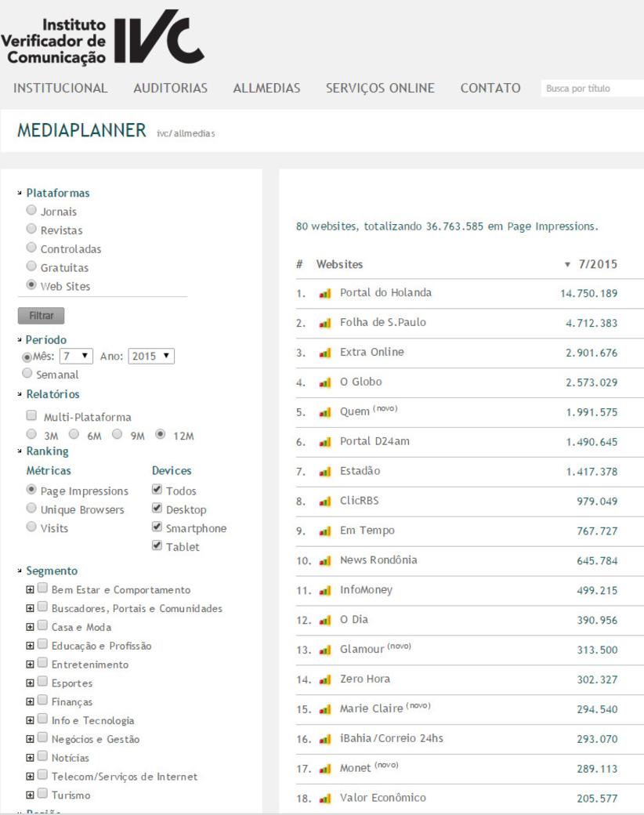
Task: Click chart icon beside InfoMoney
Action: click(x=325, y=590)
